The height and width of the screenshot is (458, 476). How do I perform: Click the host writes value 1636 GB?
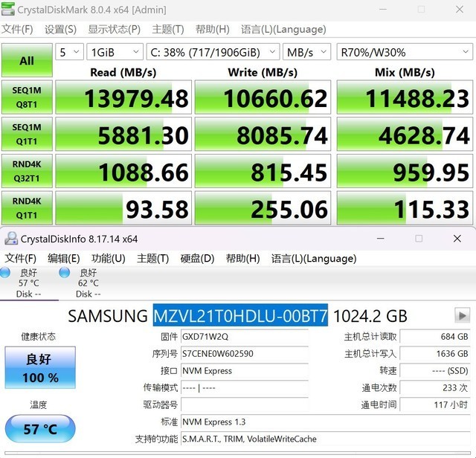point(434,354)
